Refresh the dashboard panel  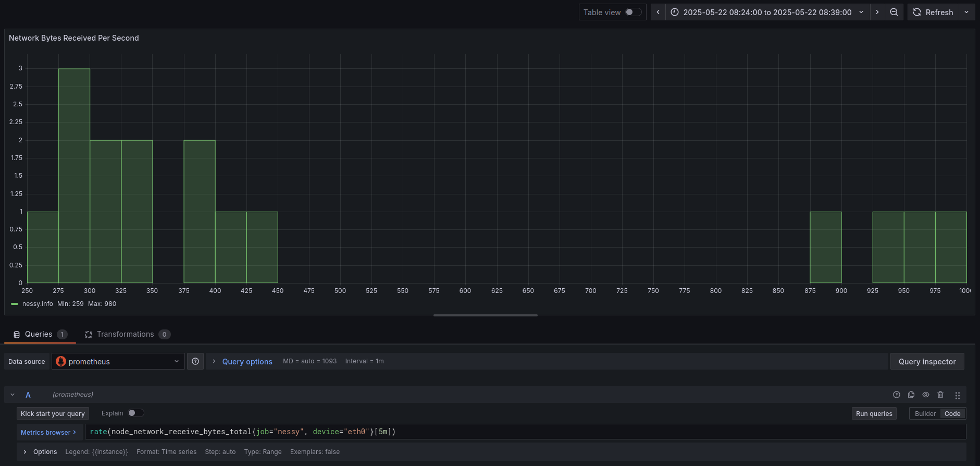tap(934, 12)
